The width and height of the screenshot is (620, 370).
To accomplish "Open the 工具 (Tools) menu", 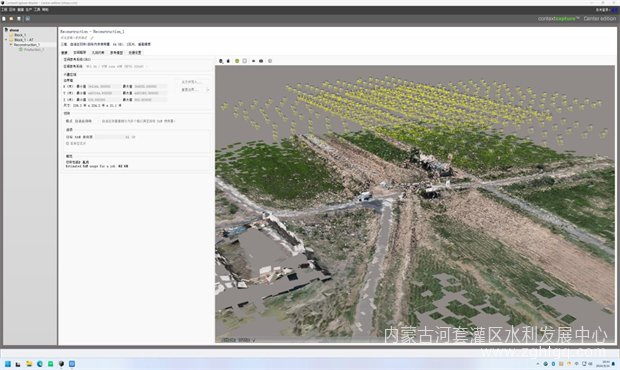I will (37, 9).
